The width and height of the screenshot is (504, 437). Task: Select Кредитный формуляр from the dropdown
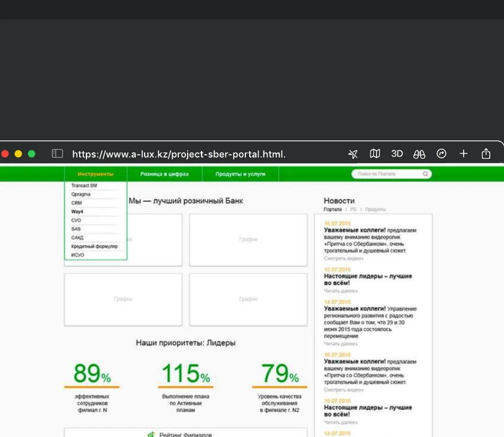pos(94,246)
